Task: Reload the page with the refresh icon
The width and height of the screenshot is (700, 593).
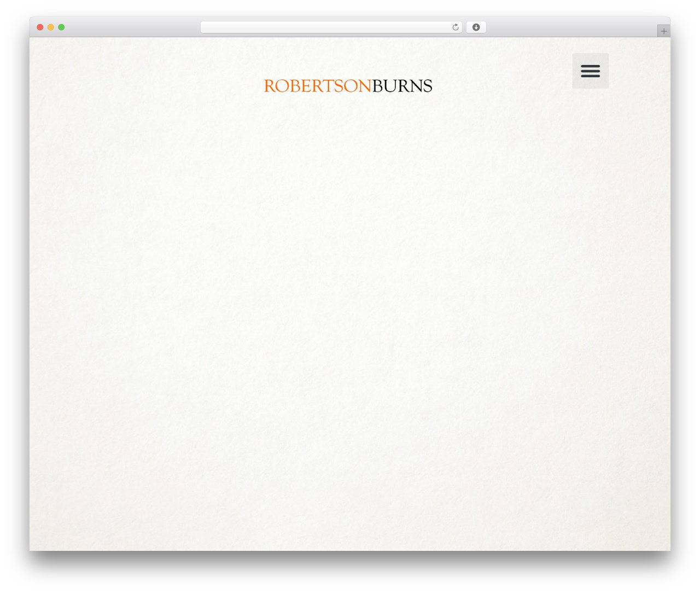Action: coord(455,27)
